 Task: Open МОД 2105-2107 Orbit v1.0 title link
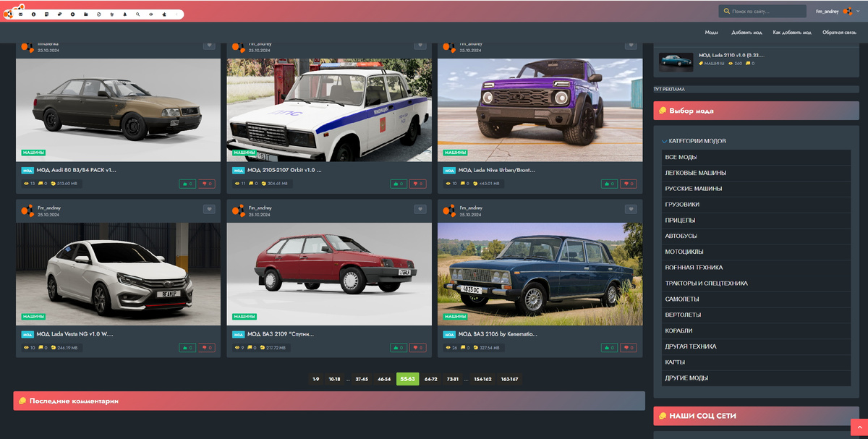[284, 170]
